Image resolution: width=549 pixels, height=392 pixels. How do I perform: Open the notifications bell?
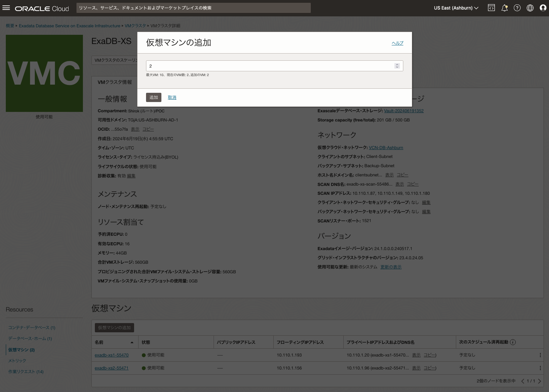504,8
